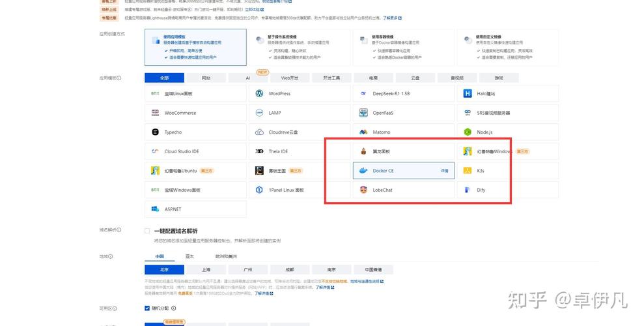The width and height of the screenshot is (644, 326).
Task: Switch to the 网站 template category tab
Action: [206, 78]
